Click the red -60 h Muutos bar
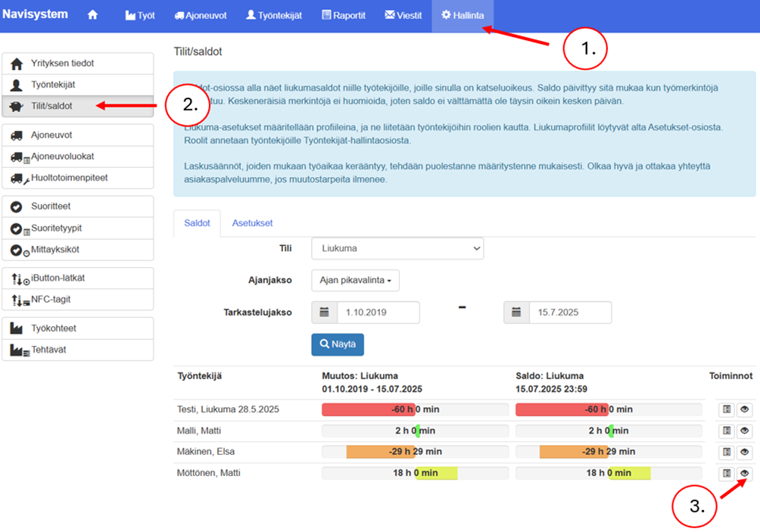The height and width of the screenshot is (532, 760). (x=369, y=409)
